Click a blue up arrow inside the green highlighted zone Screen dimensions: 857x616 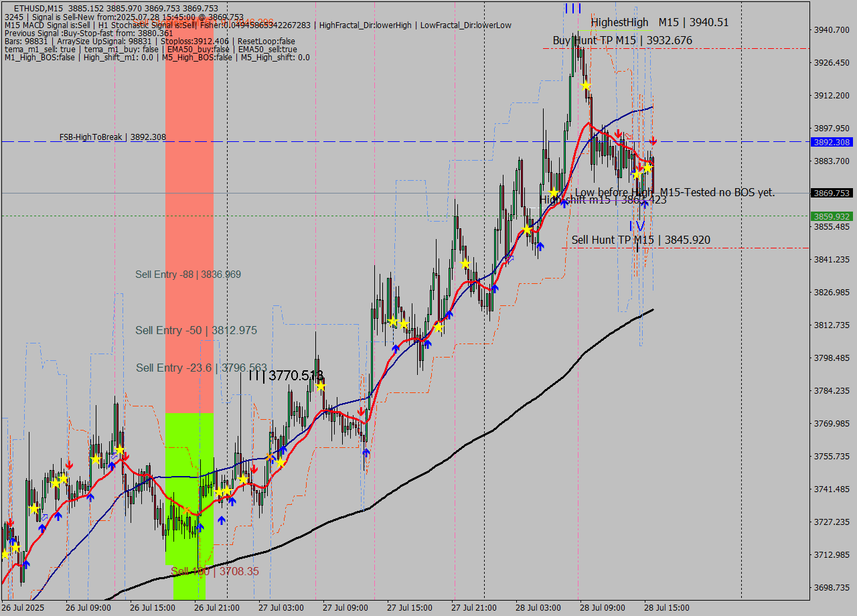(x=201, y=528)
